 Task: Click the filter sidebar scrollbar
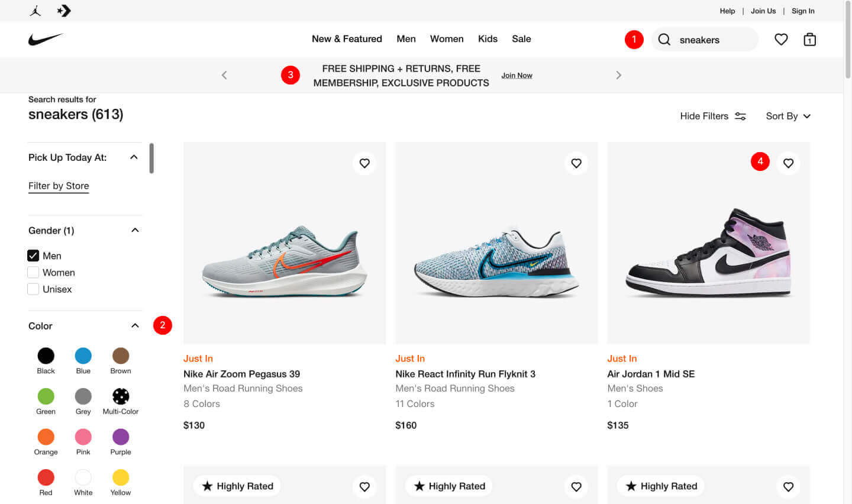coord(151,159)
